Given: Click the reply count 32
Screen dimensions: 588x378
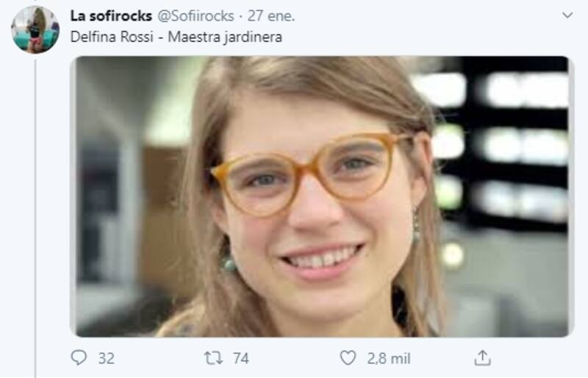Looking at the screenshot, I should coord(106,358).
